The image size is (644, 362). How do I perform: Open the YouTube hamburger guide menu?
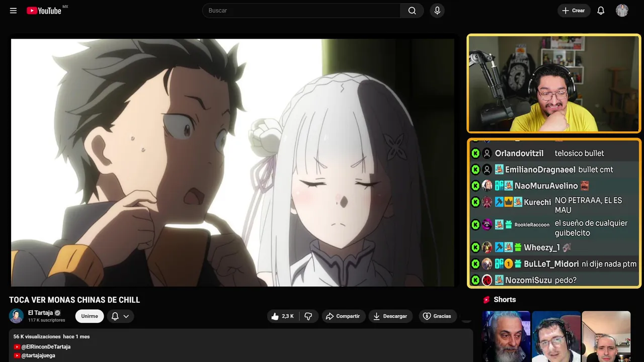[x=13, y=11]
